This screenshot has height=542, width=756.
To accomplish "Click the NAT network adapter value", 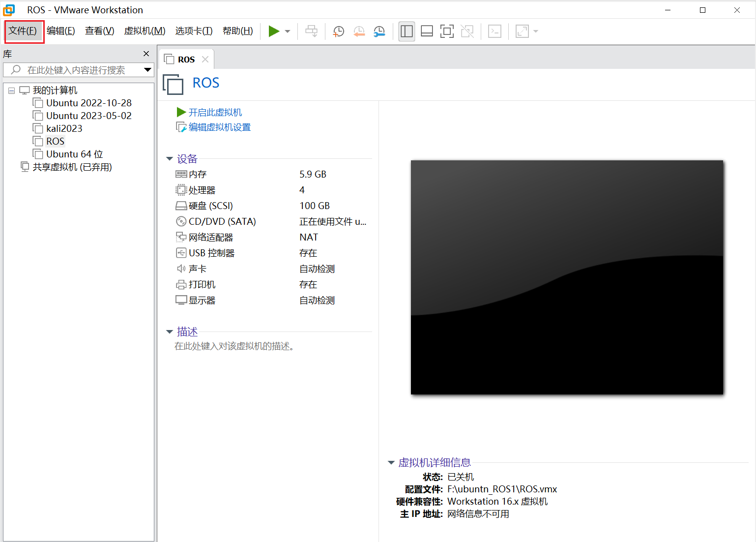I will (x=309, y=237).
